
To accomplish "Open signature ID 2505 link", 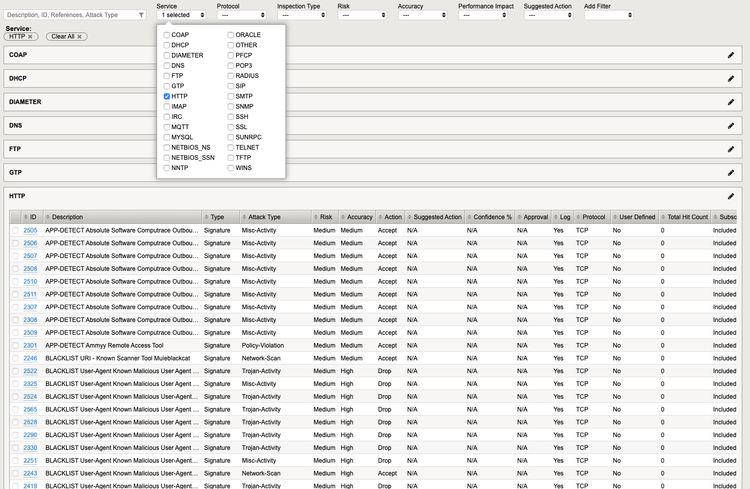I will point(30,231).
